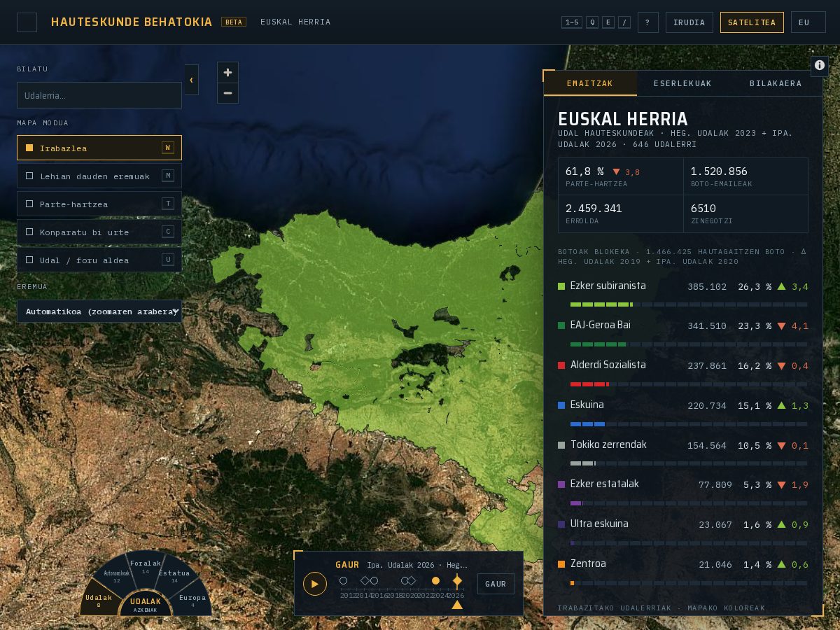Select the filled 2023 circle marker
Viewport: 840px width, 630px height.
click(x=435, y=581)
